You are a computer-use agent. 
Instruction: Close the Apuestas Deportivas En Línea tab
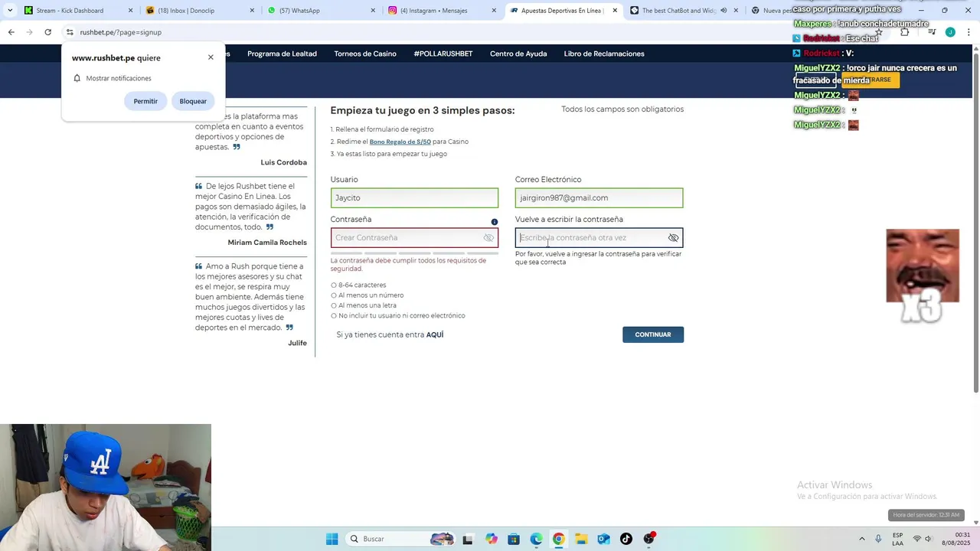[615, 11]
